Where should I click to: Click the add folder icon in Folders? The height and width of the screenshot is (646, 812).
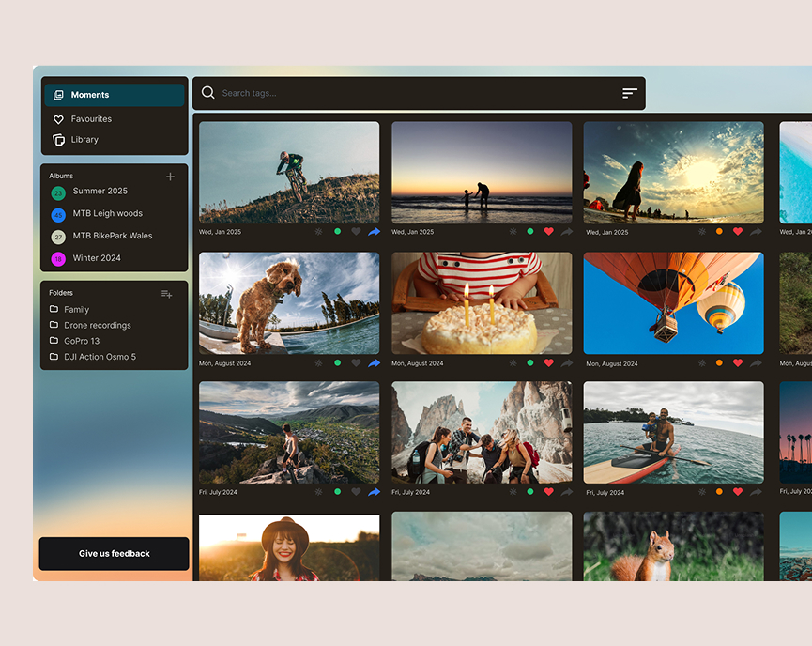(x=166, y=294)
